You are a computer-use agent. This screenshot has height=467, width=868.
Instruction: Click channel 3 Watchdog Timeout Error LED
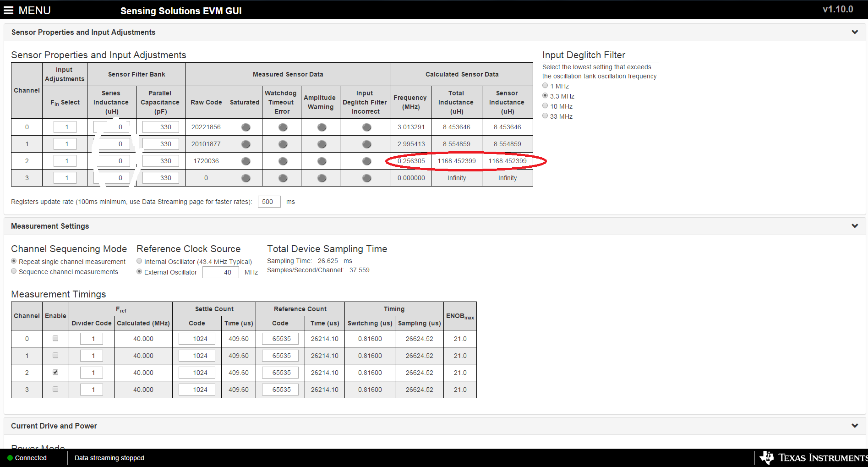tap(283, 178)
